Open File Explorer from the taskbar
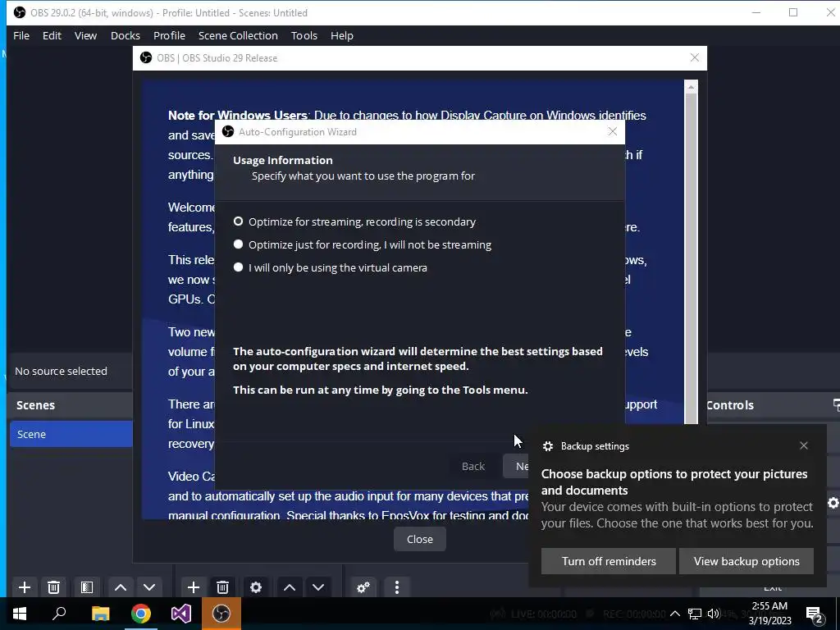840x630 pixels. tap(100, 614)
